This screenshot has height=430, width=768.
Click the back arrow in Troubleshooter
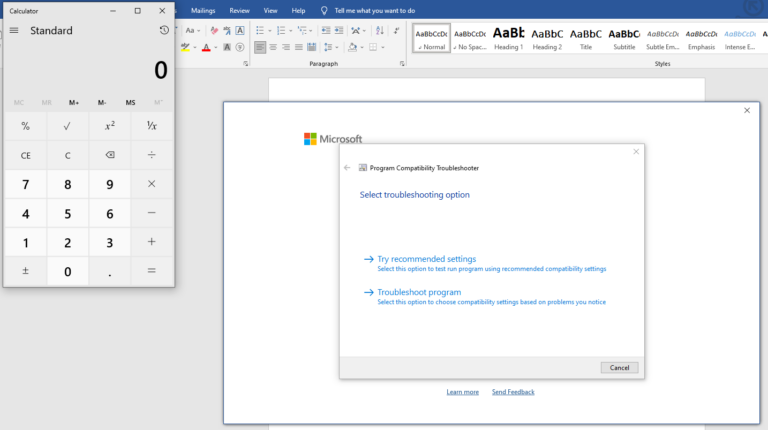(x=347, y=168)
